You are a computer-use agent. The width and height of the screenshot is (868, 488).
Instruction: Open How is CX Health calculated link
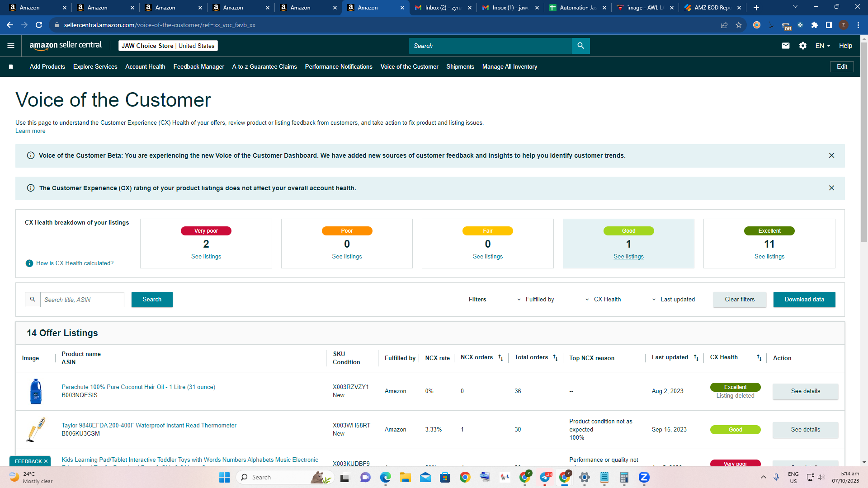[x=75, y=263]
